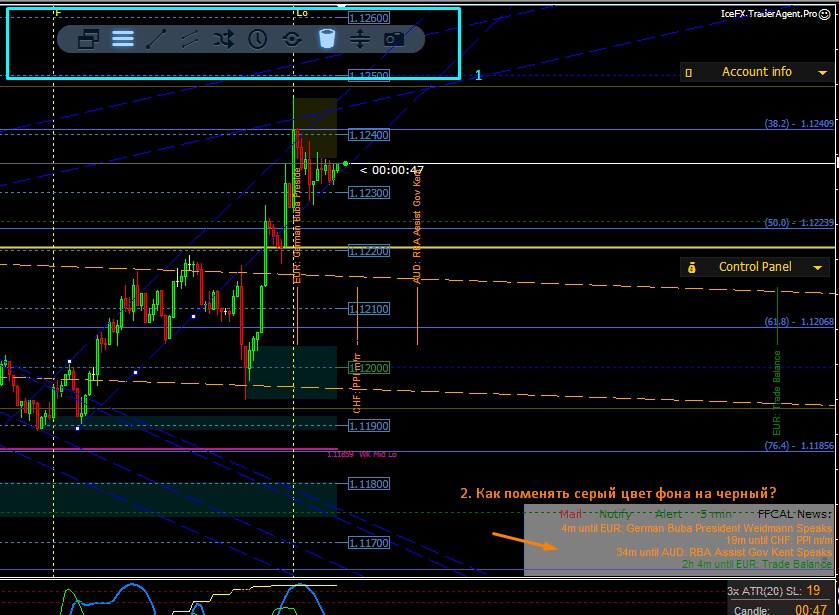This screenshot has height=615, width=839.
Task: Click the 1.11800 price level label
Action: (x=369, y=484)
